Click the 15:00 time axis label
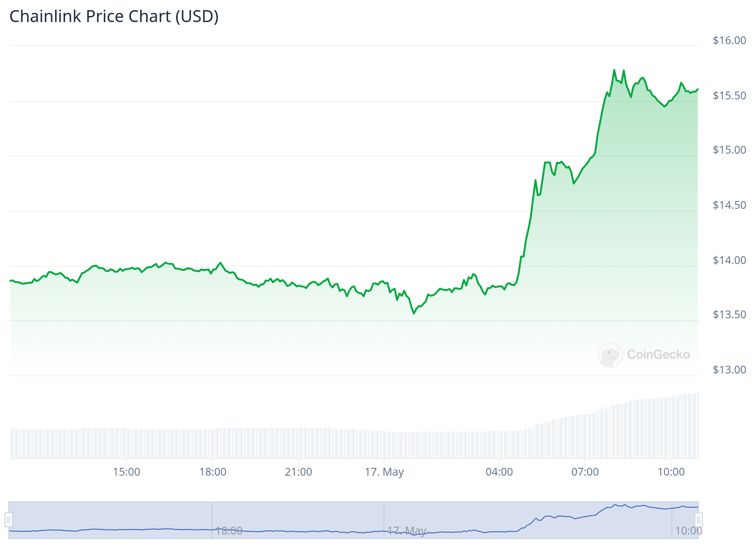The image size is (756, 552). coord(126,472)
